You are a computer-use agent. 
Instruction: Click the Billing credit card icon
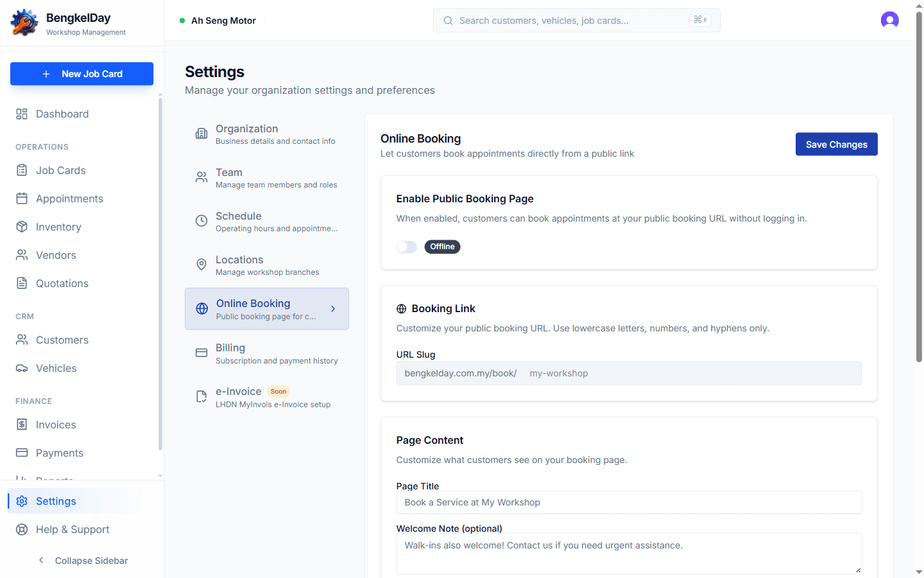[201, 353]
